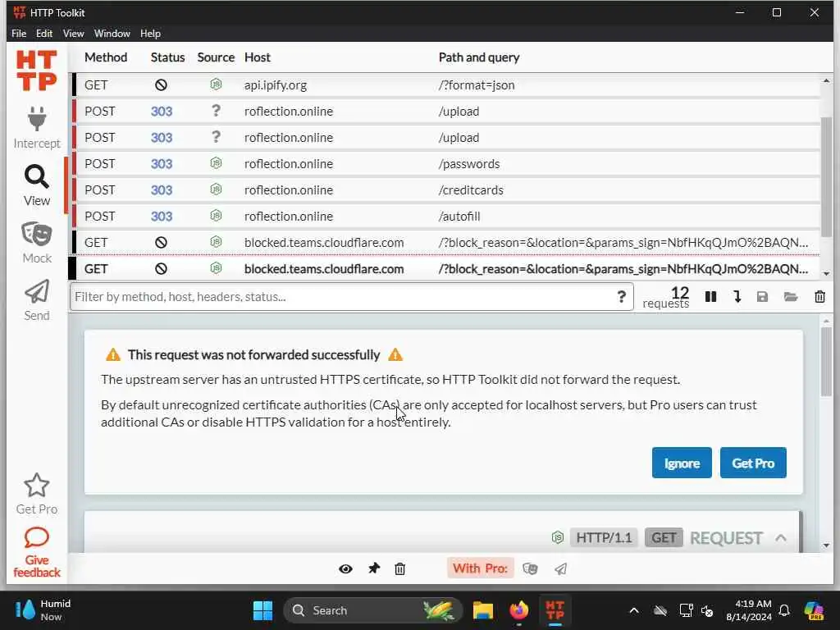
Task: Open filter help question mark
Action: pyautogui.click(x=622, y=297)
